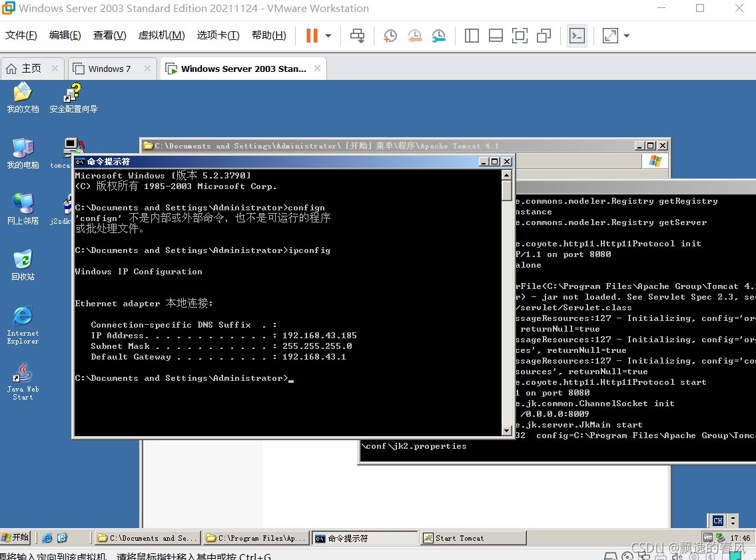This screenshot has height=560, width=756.
Task: Click the revert to snapshot icon
Action: pos(415,36)
